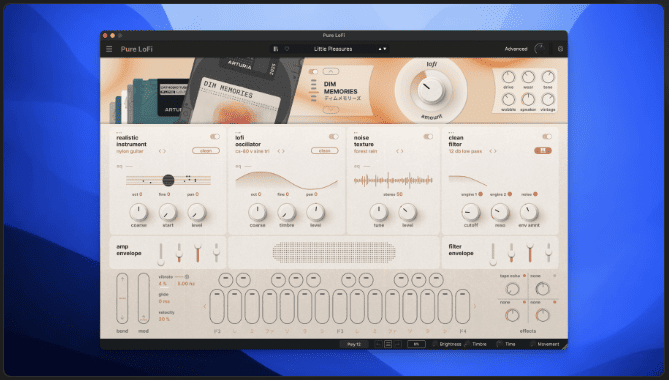Click the filter cutoff knob
The image size is (669, 380).
click(471, 212)
